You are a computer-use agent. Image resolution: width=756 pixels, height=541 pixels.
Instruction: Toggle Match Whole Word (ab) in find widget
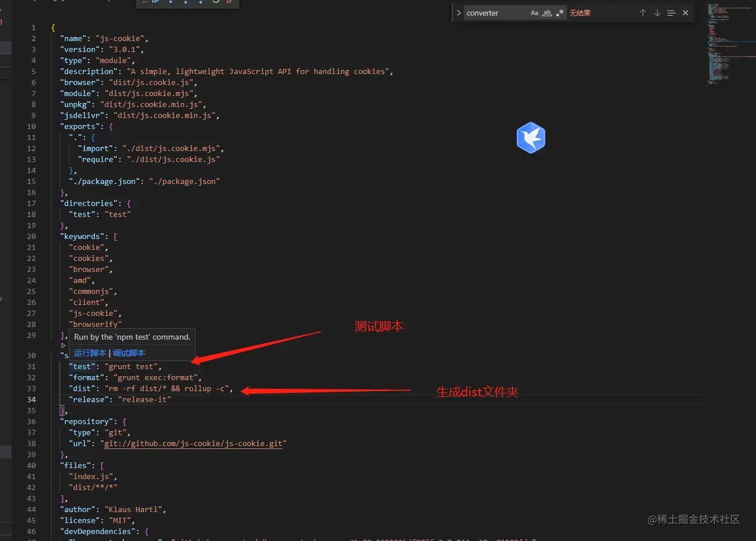pos(547,13)
